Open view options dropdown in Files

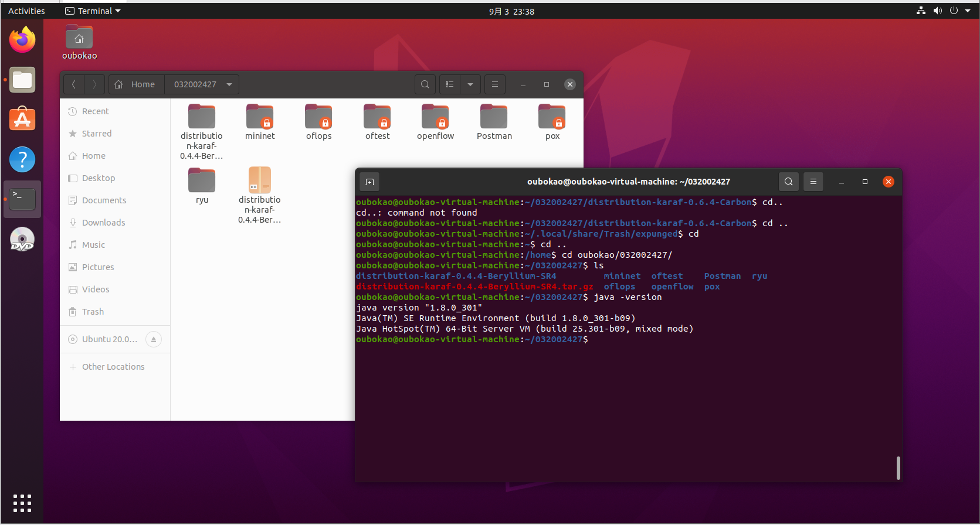click(470, 84)
